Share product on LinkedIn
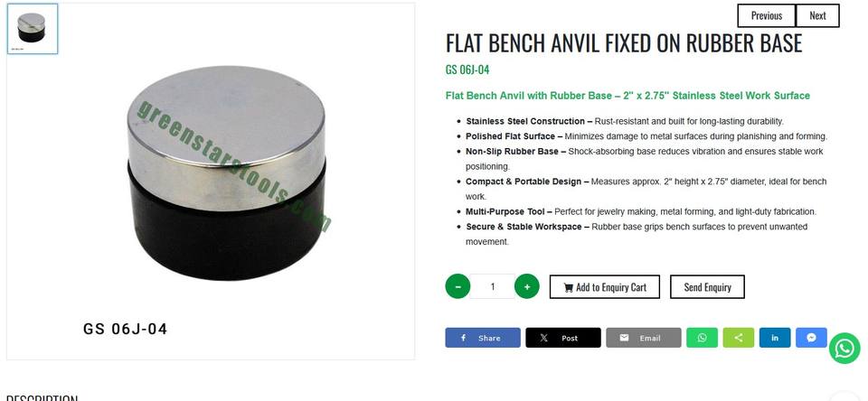868x401 pixels. pyautogui.click(x=775, y=338)
